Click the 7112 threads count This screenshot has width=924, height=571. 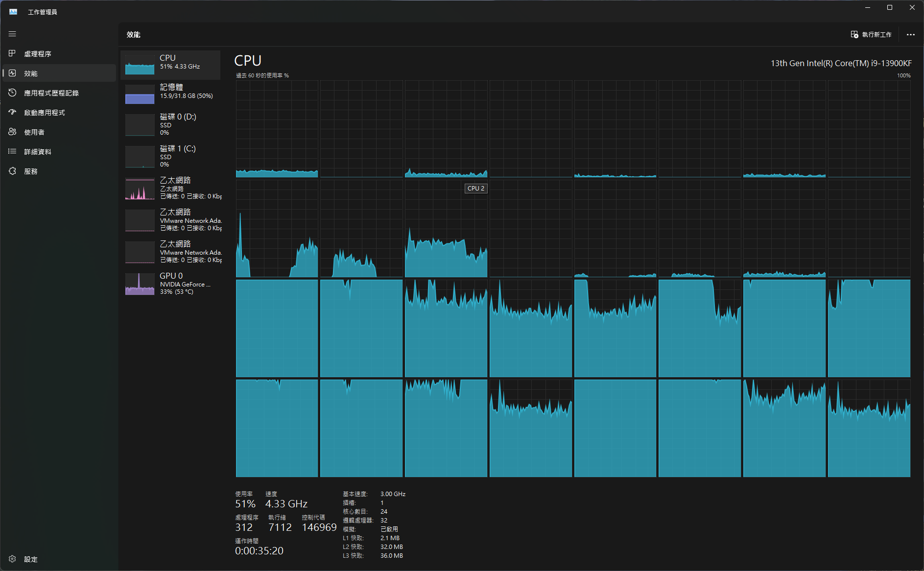(280, 527)
